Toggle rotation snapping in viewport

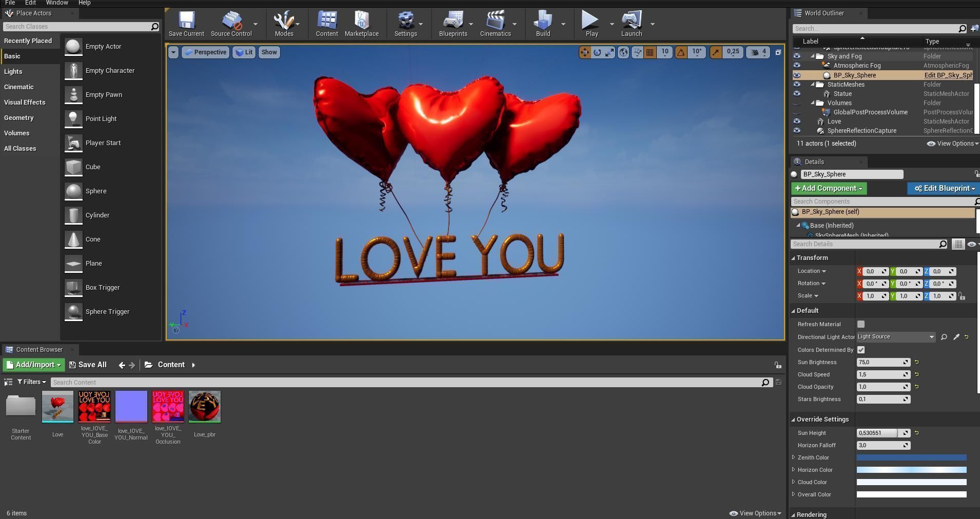coord(681,52)
